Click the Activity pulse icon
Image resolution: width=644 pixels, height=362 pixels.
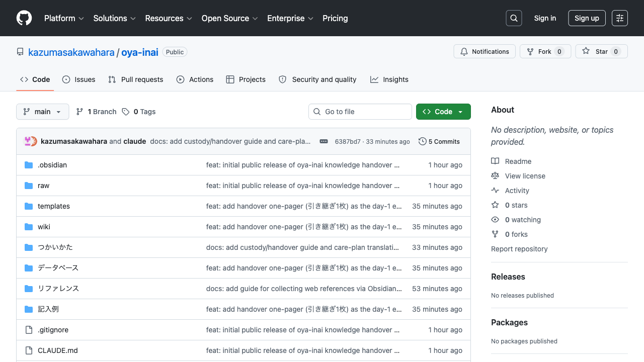pos(495,191)
